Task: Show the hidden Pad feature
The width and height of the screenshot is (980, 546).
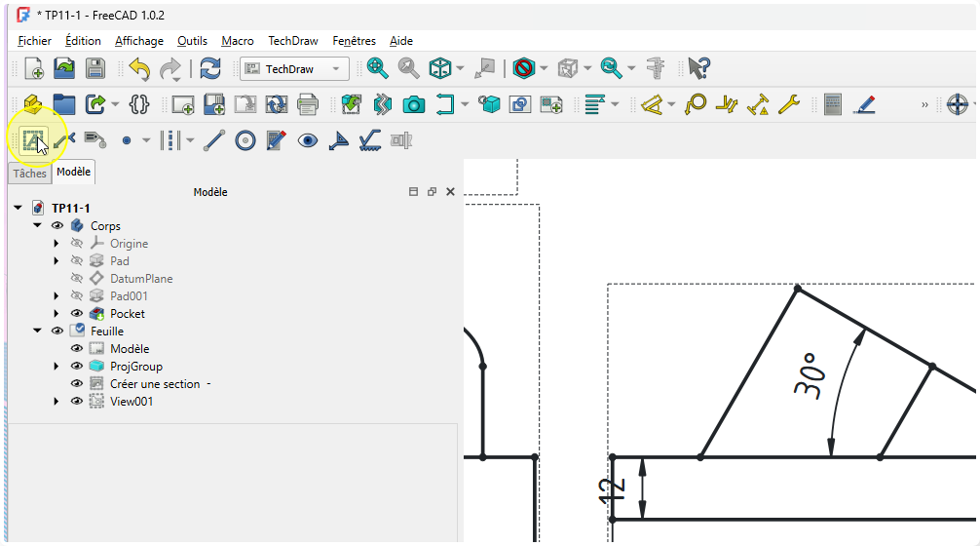Action: coord(77,261)
